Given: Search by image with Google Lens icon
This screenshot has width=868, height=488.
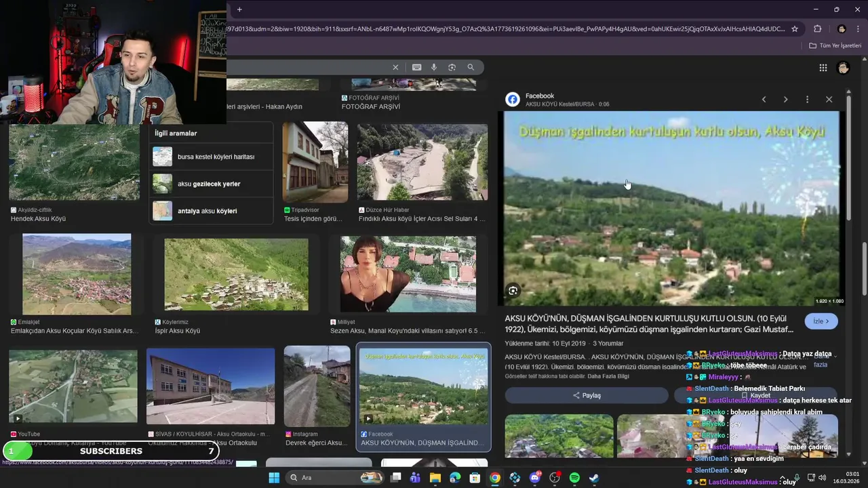Looking at the screenshot, I should (x=452, y=67).
